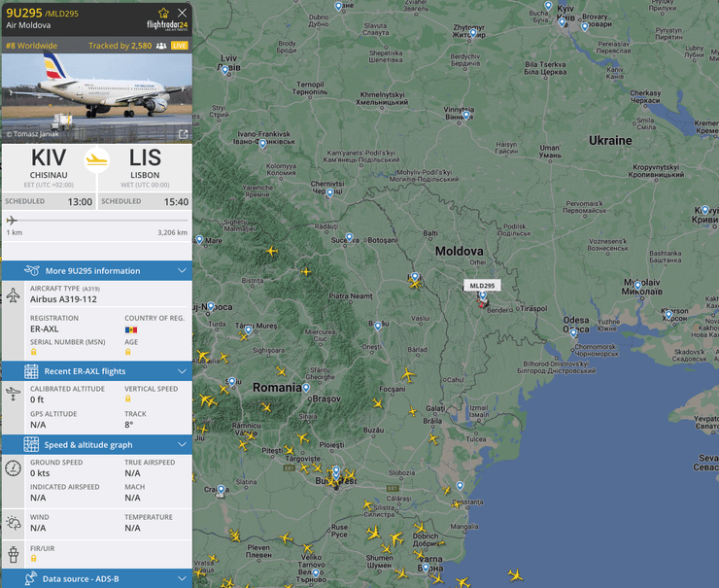This screenshot has height=588, width=719.
Task: Expand More 9U295 information section
Action: click(96, 270)
